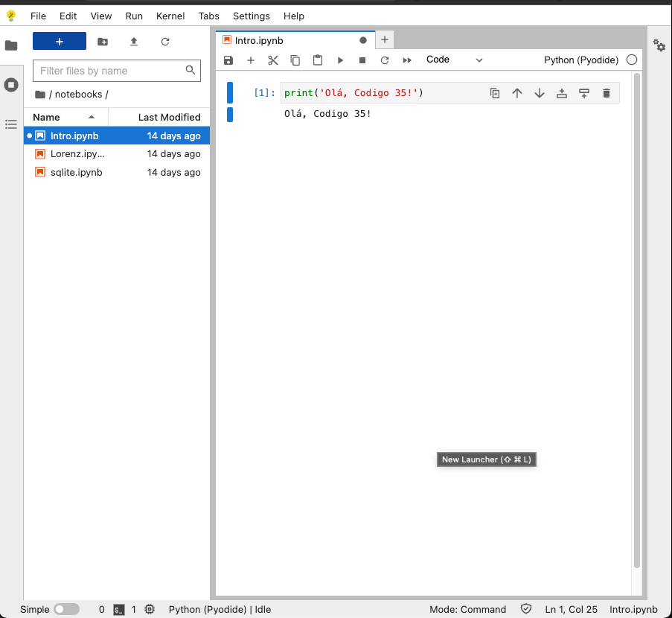Restart kernel and run all cells
This screenshot has width=672, height=618.
[407, 60]
